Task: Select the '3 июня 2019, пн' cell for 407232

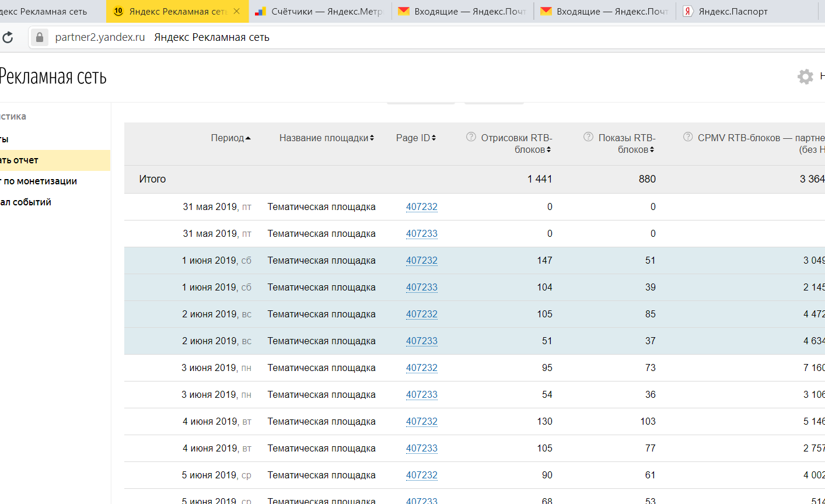Action: [x=216, y=368]
